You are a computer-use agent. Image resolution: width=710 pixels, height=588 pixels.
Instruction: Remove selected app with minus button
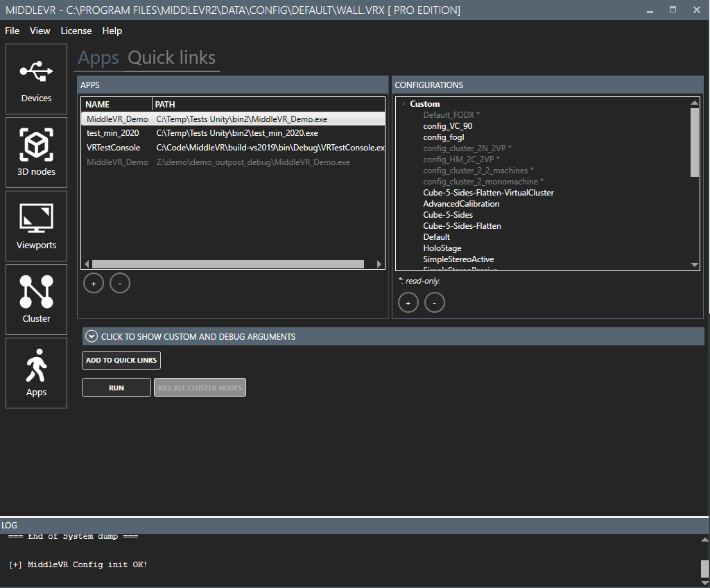click(120, 284)
